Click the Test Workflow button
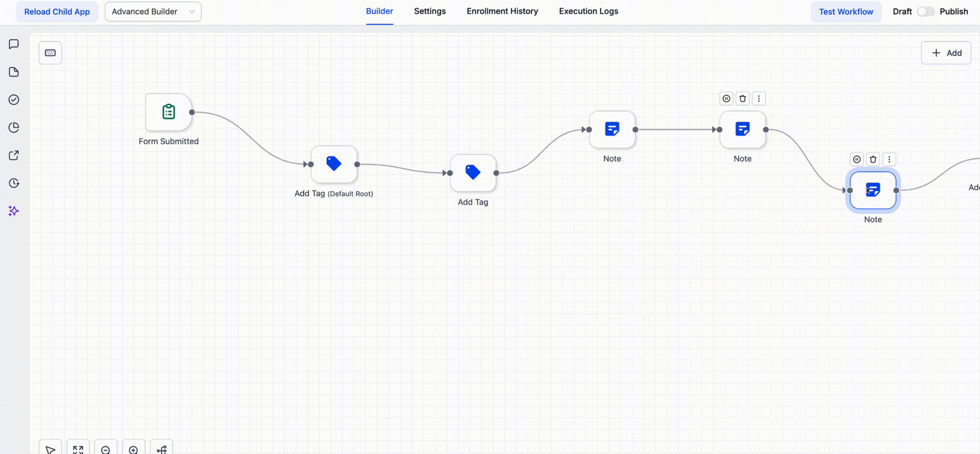 pyautogui.click(x=846, y=12)
